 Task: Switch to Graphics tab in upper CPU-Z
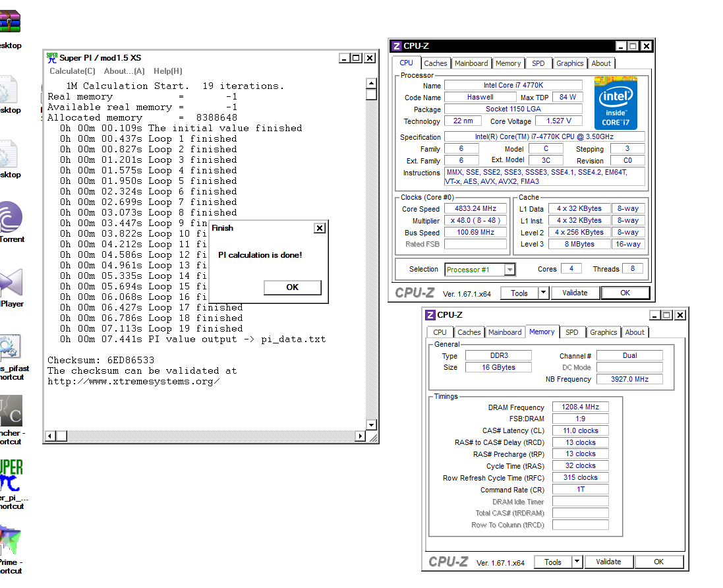click(x=570, y=63)
